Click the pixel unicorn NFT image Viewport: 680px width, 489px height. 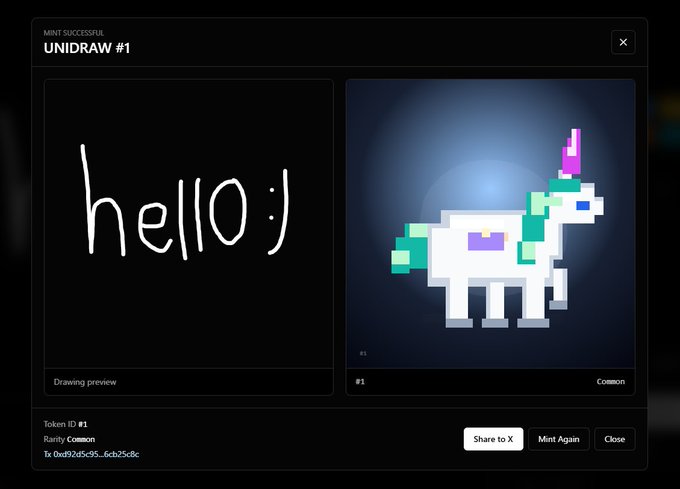tap(490, 224)
